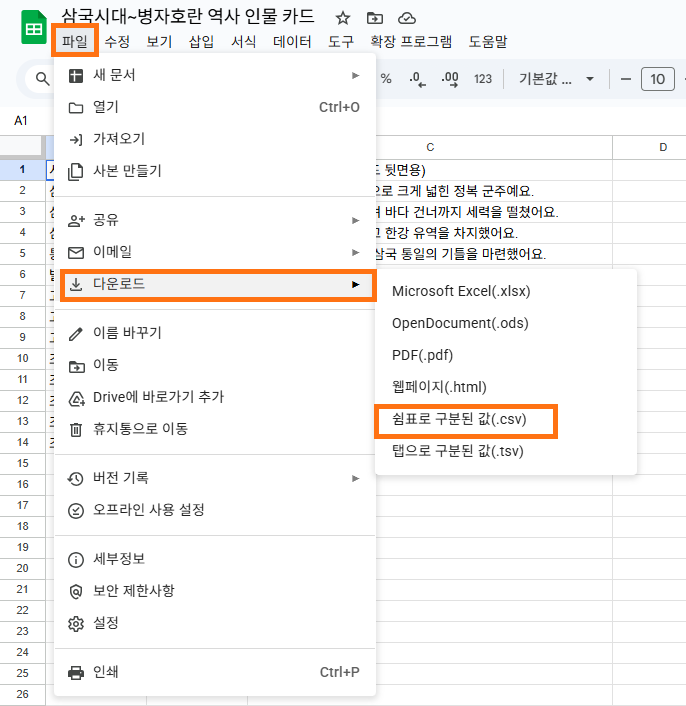Select row 1 header

coord(22,170)
